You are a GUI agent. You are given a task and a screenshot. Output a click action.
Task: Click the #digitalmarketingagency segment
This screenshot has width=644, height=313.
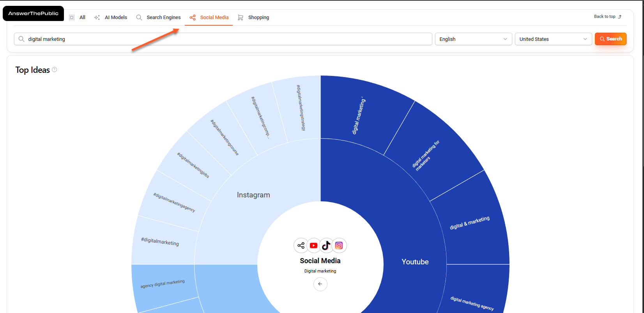(x=174, y=202)
